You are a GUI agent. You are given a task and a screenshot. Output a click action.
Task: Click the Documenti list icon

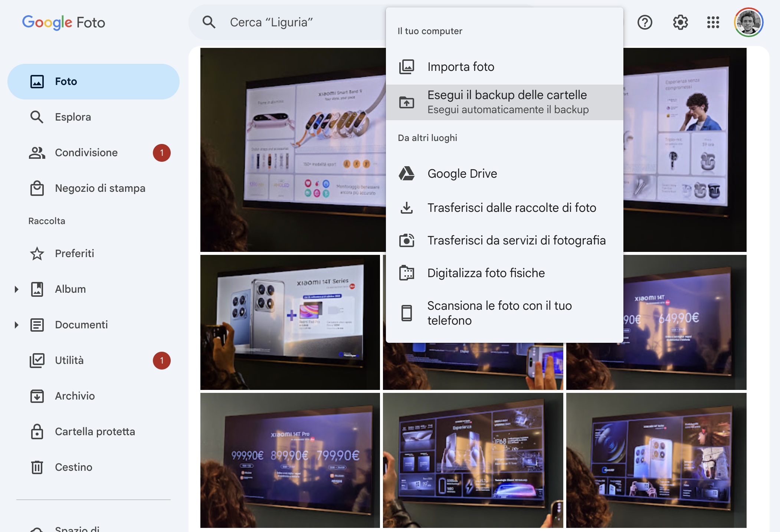[37, 325]
